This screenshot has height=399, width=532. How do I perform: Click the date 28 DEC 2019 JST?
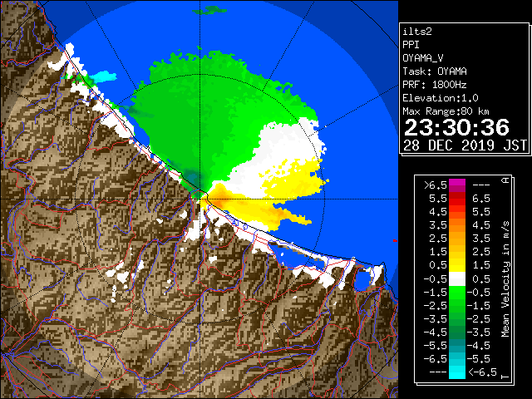[x=465, y=145]
